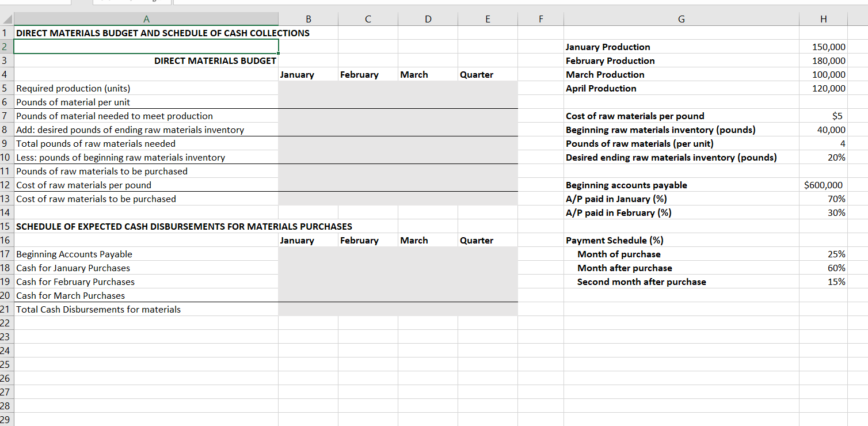Select column E header

coord(488,19)
